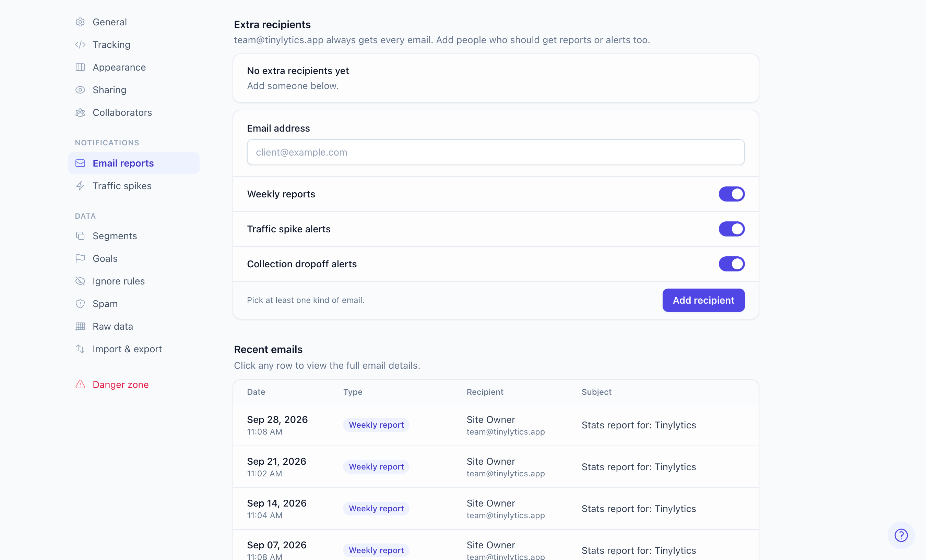The width and height of the screenshot is (926, 560).
Task: Focus the Email address input field
Action: click(496, 152)
